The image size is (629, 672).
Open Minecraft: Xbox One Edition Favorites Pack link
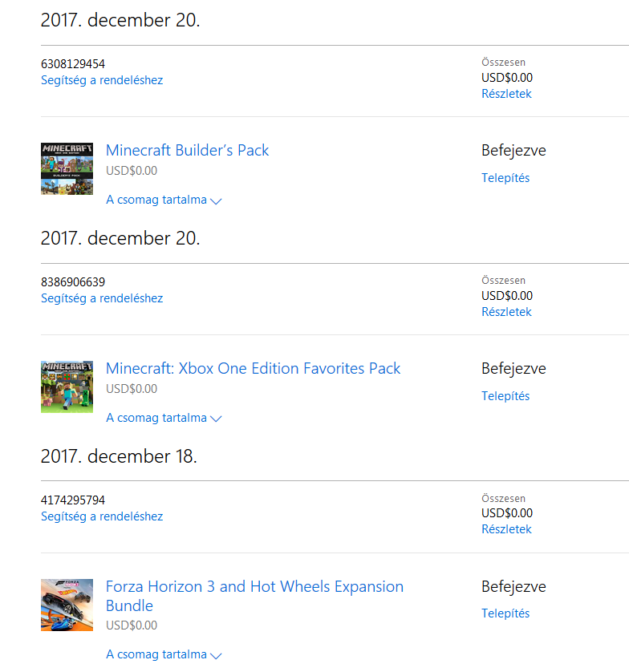pyautogui.click(x=253, y=368)
